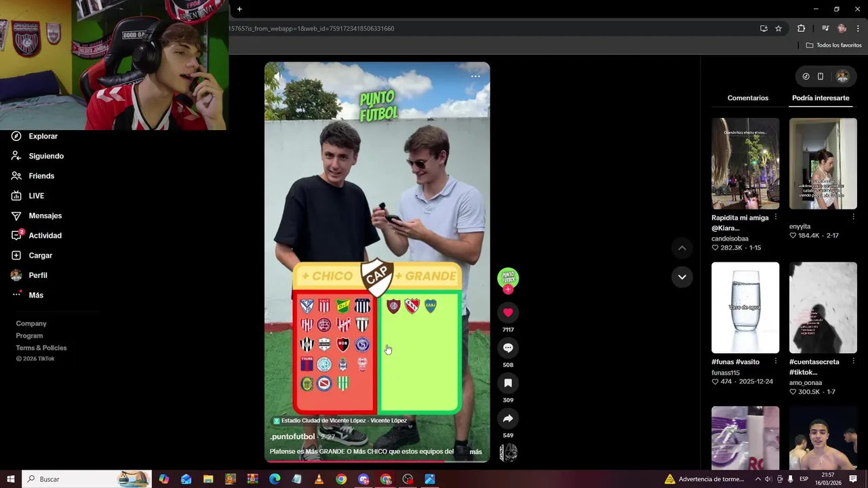Open comments bubble on video
This screenshot has width=868, height=488.
click(x=508, y=348)
